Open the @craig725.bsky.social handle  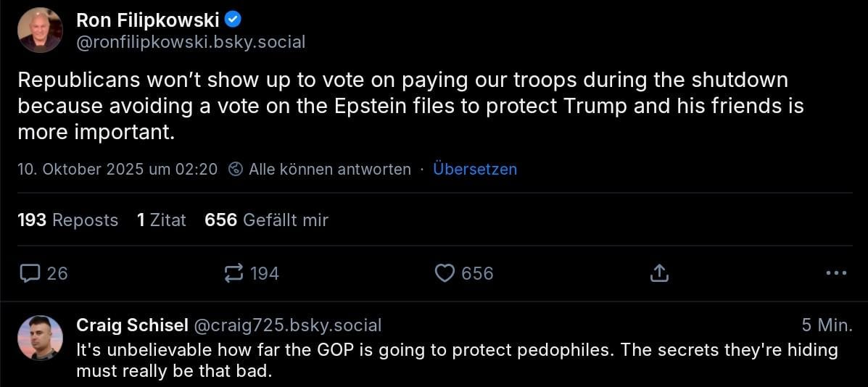pos(286,325)
